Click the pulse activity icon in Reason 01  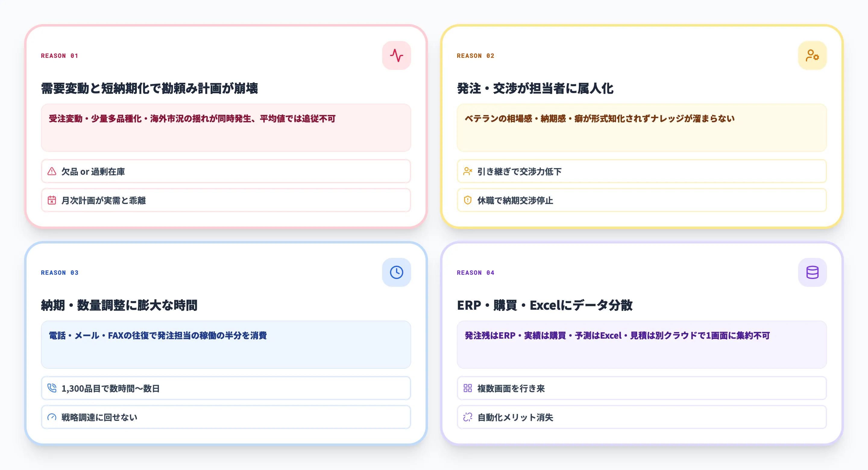[x=396, y=56]
